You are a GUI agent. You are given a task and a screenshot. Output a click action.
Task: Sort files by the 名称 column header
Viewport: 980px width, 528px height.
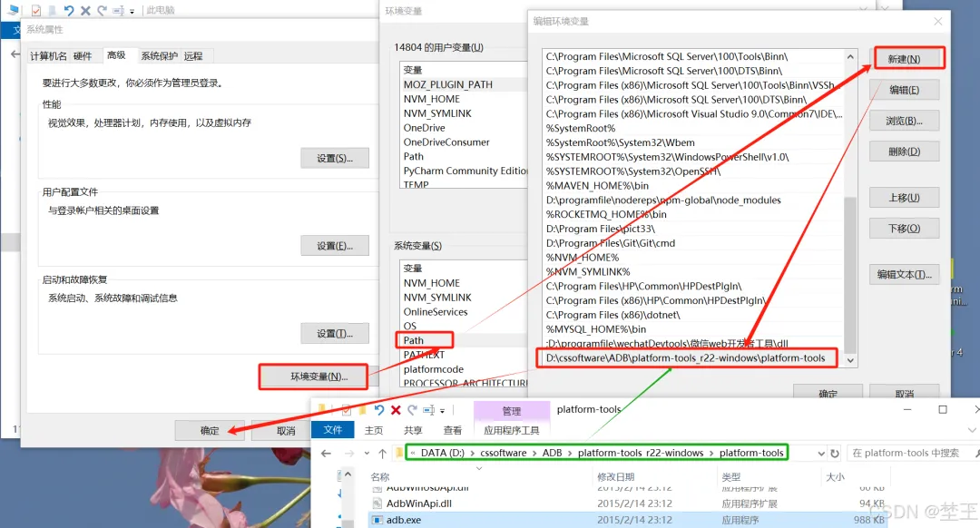[380, 477]
